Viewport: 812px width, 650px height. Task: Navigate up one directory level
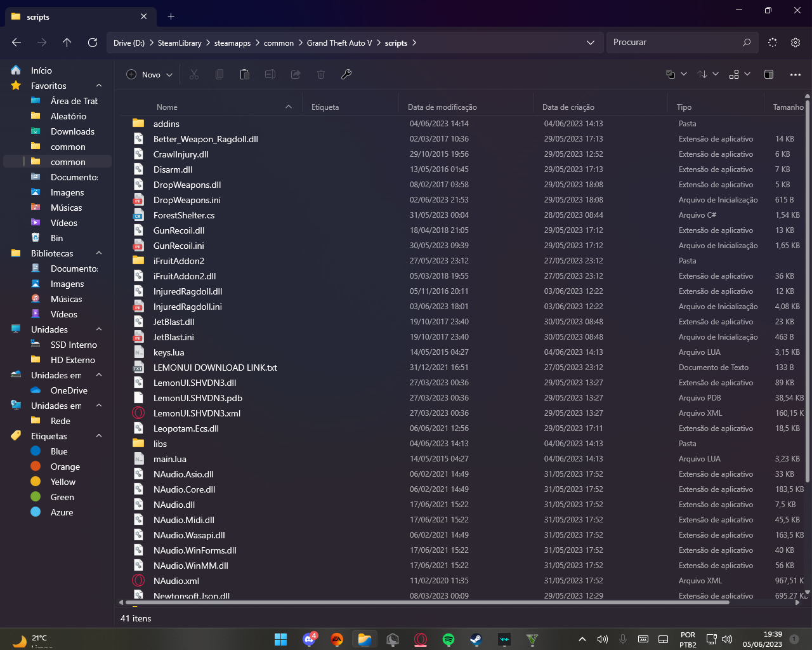coord(67,43)
